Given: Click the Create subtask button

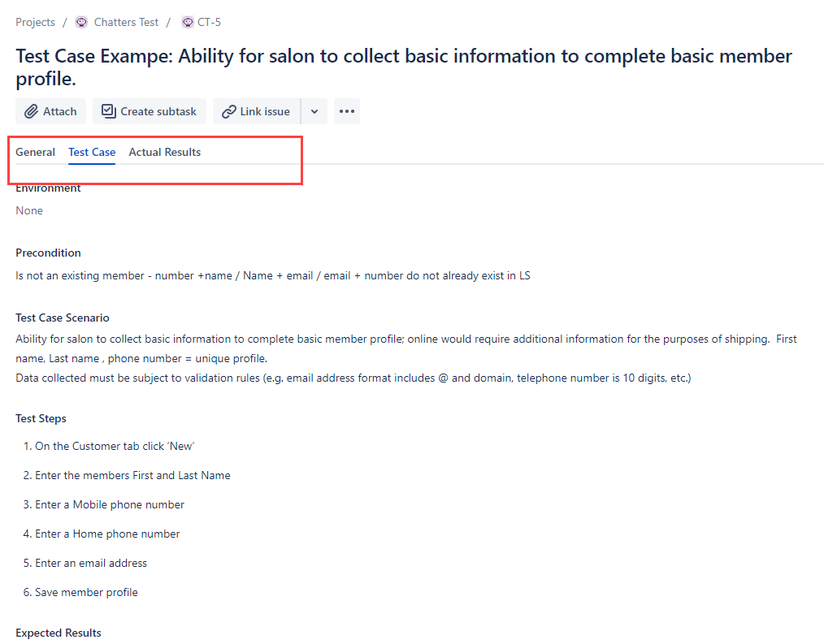Looking at the screenshot, I should (149, 110).
